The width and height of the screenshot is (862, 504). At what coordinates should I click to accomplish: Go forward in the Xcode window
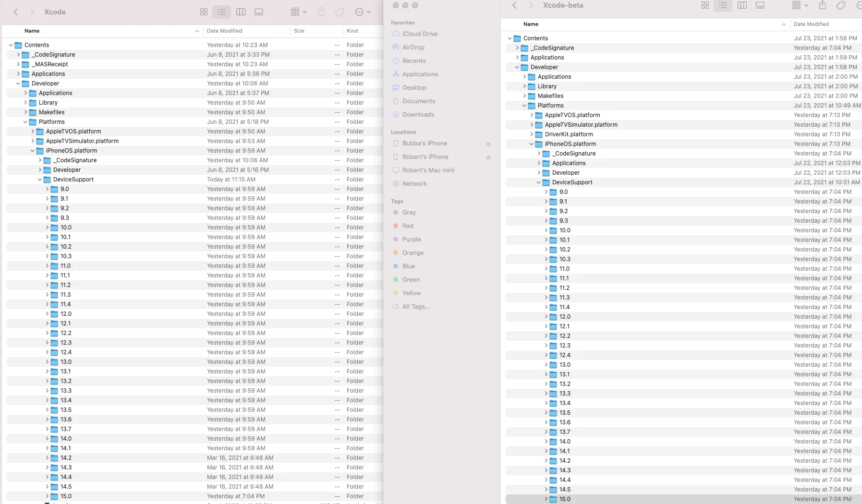(x=32, y=12)
